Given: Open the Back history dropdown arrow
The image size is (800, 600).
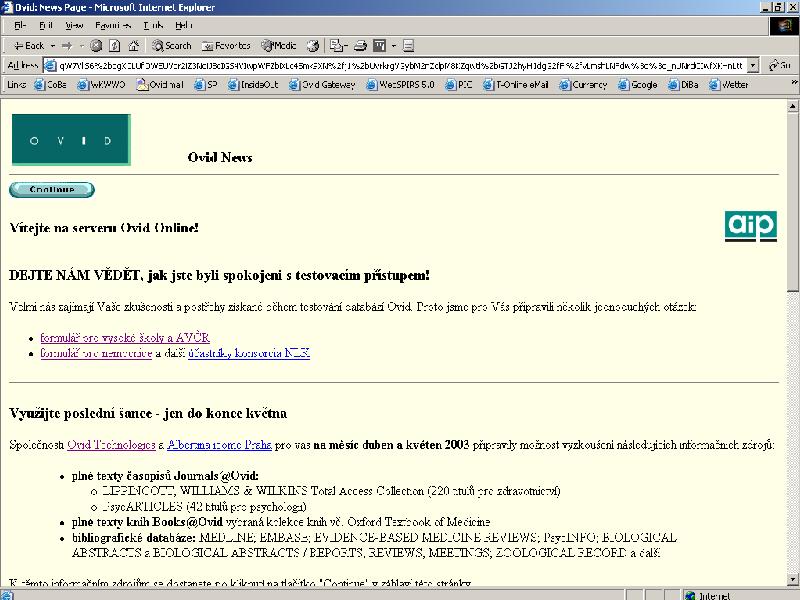Looking at the screenshot, I should coord(53,46).
